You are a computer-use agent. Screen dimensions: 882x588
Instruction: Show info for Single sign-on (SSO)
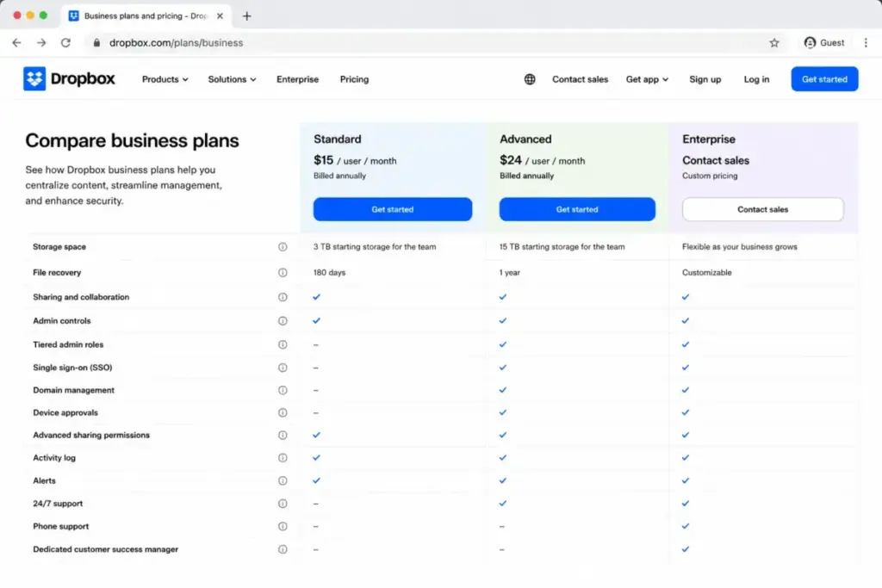coord(283,368)
